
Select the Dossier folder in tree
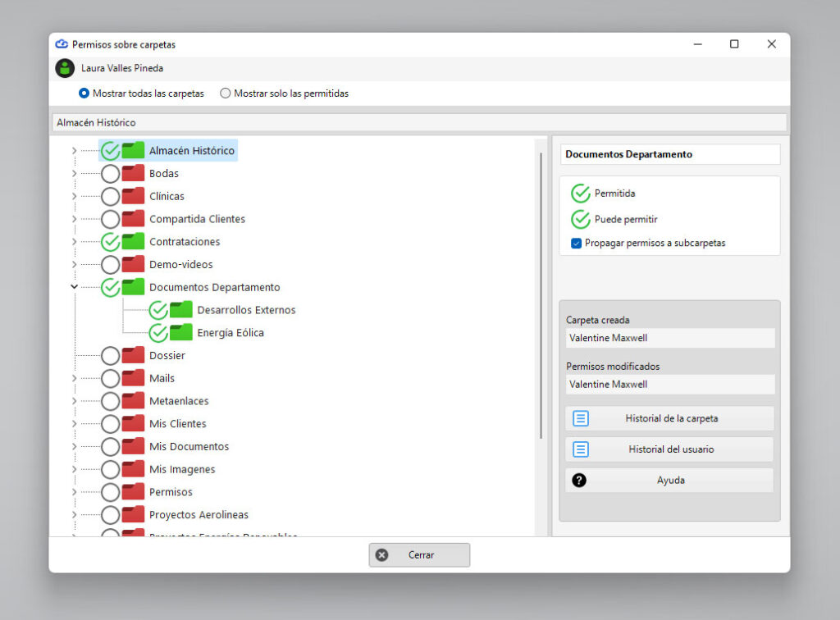click(x=167, y=355)
